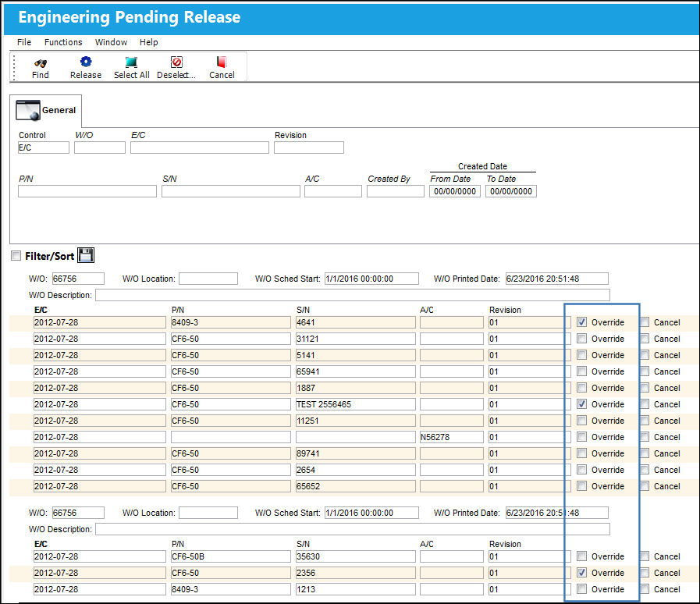The height and width of the screenshot is (604, 700).
Task: Check Override for the N56278 aircraft row
Action: (581, 437)
